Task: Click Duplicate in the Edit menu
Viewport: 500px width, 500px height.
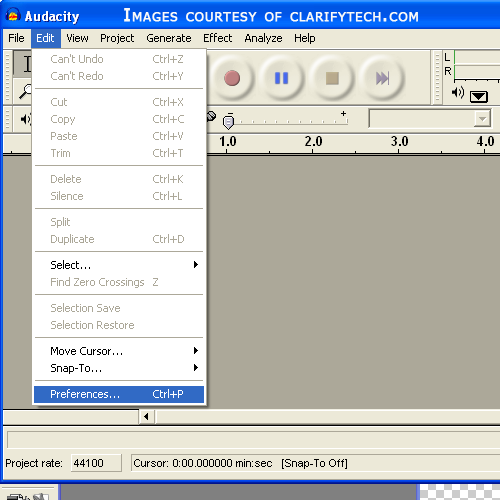Action: coord(119,239)
